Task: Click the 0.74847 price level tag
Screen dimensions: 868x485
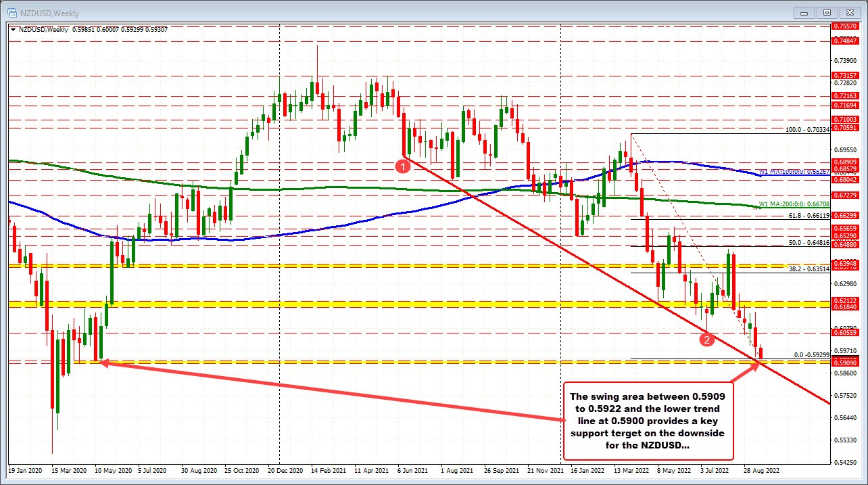Action: pos(846,41)
